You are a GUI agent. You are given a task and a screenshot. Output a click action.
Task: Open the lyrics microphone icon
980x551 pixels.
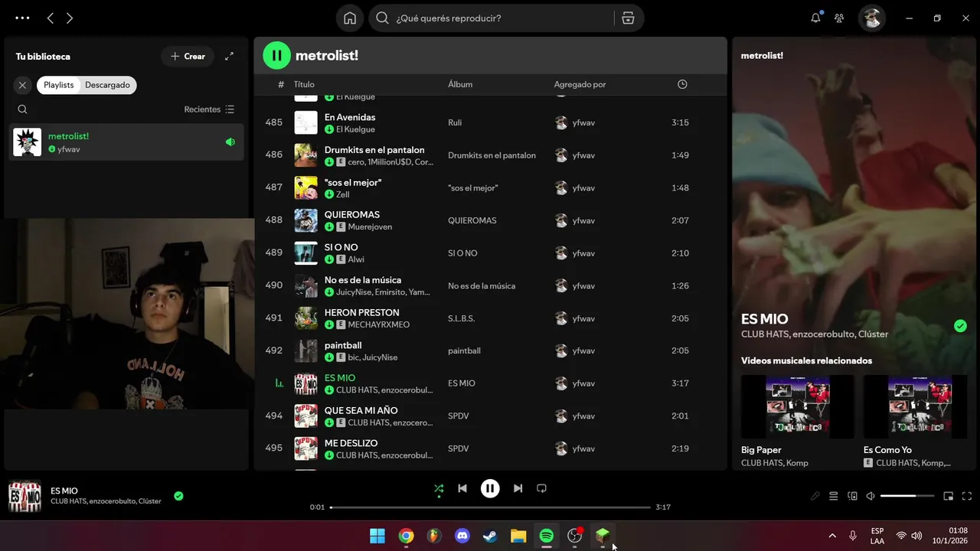point(815,496)
